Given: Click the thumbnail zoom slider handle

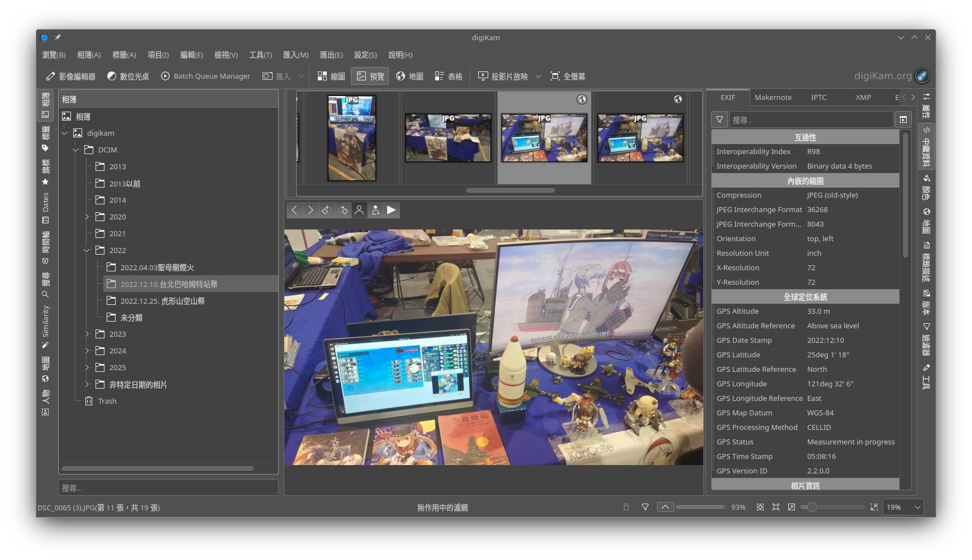Looking at the screenshot, I should click(x=812, y=507).
